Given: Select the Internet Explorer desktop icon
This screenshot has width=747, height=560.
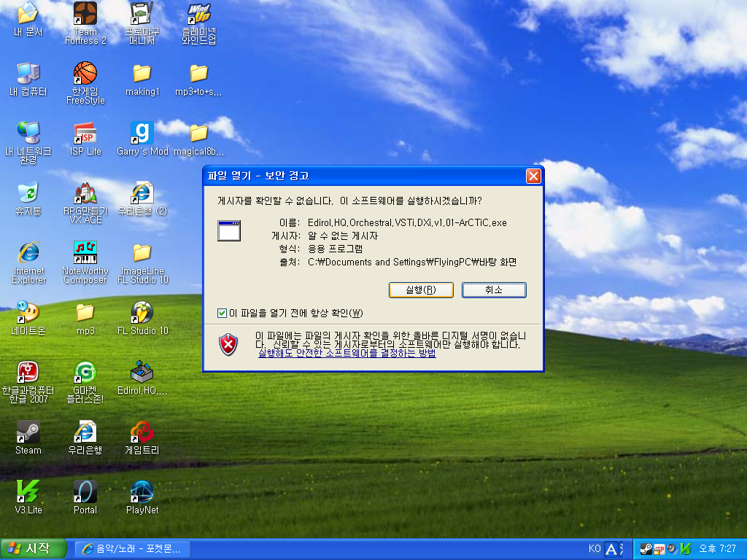Looking at the screenshot, I should (28, 262).
